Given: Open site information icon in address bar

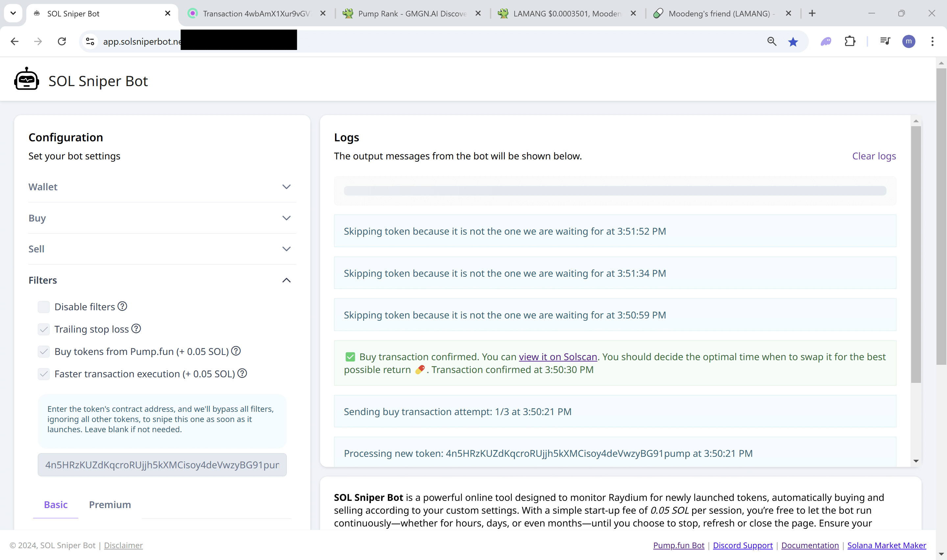Looking at the screenshot, I should [x=90, y=41].
